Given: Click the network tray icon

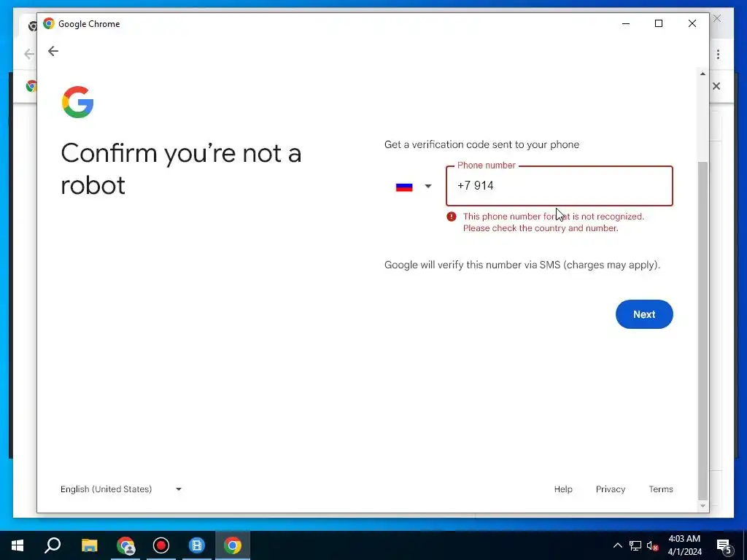Looking at the screenshot, I should point(635,545).
